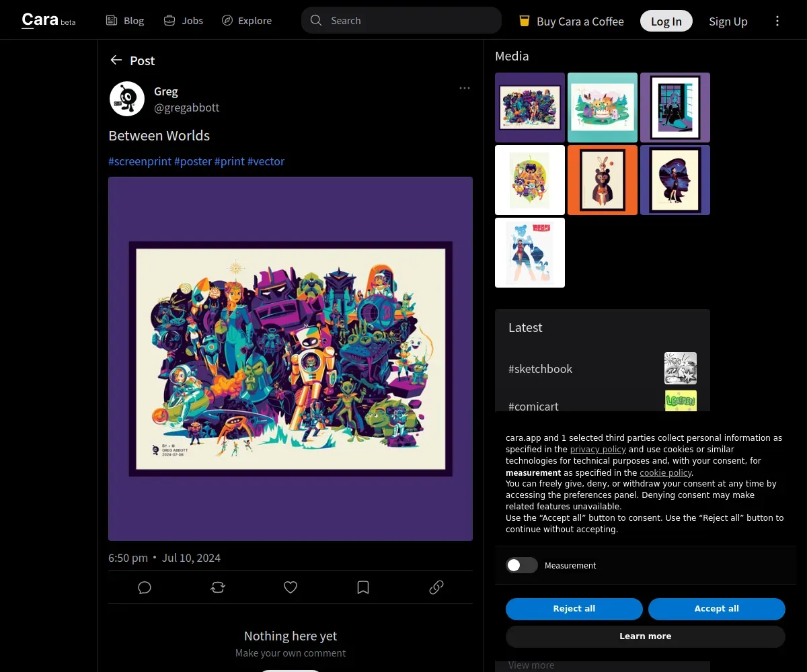
Task: Open the #poster hashtag
Action: pos(193,161)
